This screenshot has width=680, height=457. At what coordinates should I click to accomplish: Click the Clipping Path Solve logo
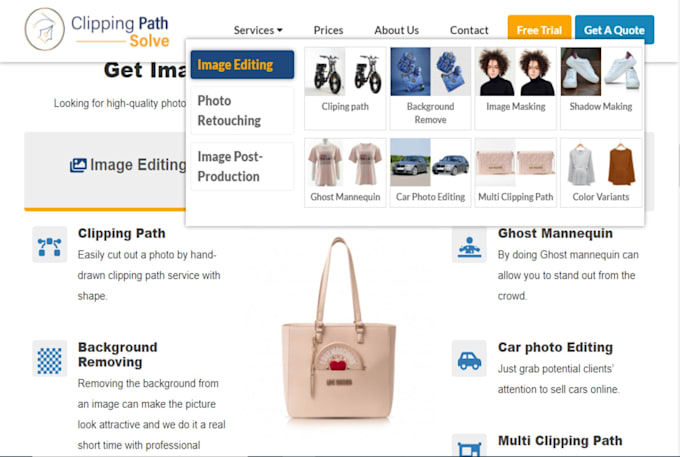(97, 29)
